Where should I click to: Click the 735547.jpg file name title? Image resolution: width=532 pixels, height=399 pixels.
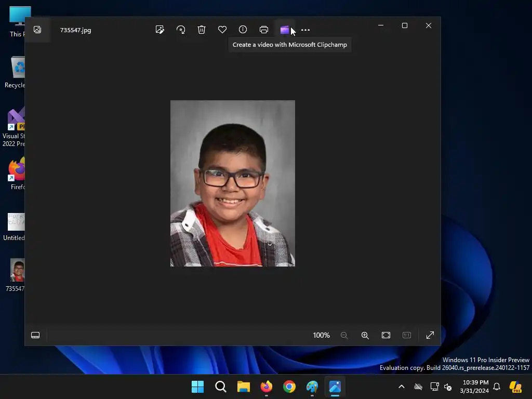coord(76,30)
